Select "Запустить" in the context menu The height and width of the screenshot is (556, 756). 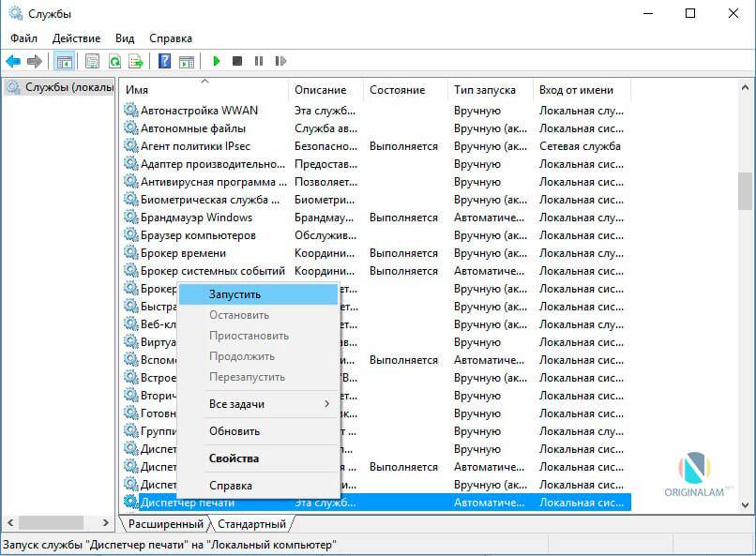(235, 294)
